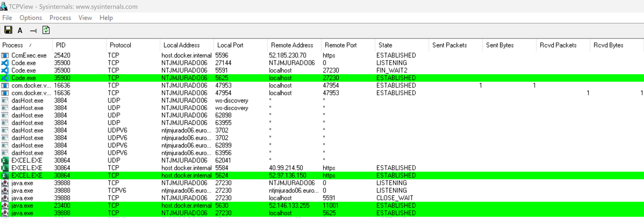Viewport: 644px width, 218px height.
Task: Open the File menu
Action: (7, 18)
